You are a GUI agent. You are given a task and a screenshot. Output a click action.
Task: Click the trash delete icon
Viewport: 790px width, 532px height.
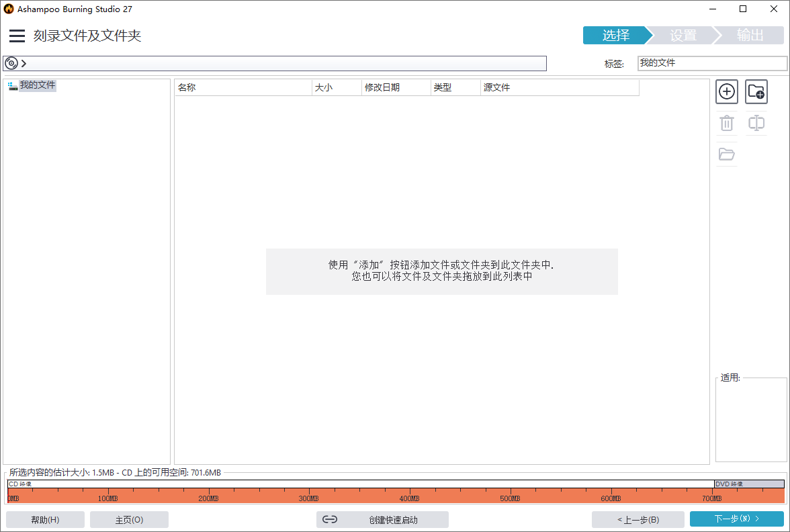coord(727,124)
